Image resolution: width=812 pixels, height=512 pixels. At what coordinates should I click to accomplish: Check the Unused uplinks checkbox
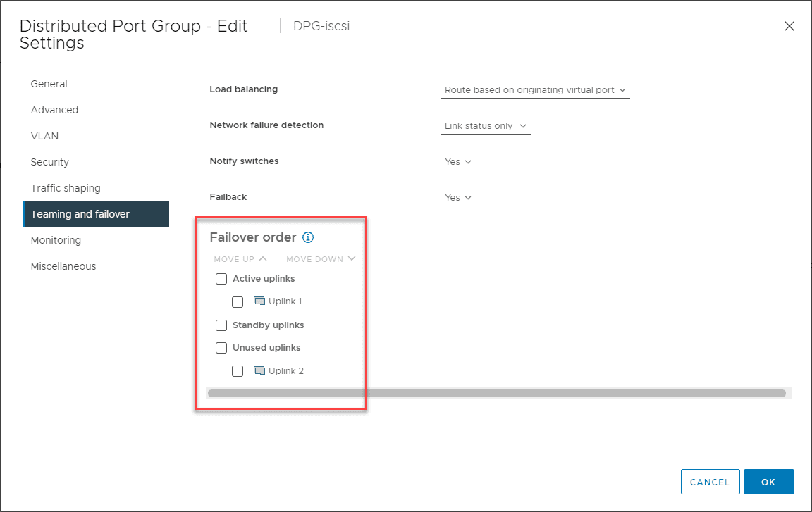coord(221,348)
